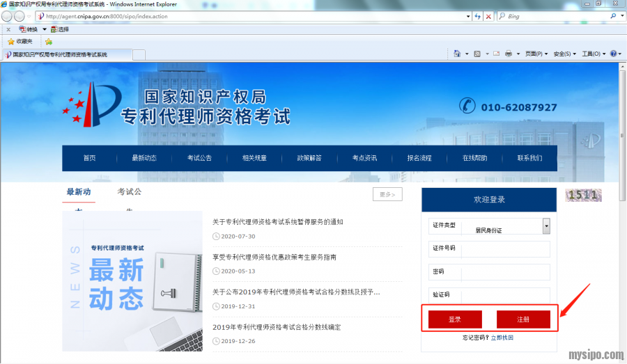Click the captcha image 1511
Image resolution: width=627 pixels, height=364 pixels.
point(582,195)
